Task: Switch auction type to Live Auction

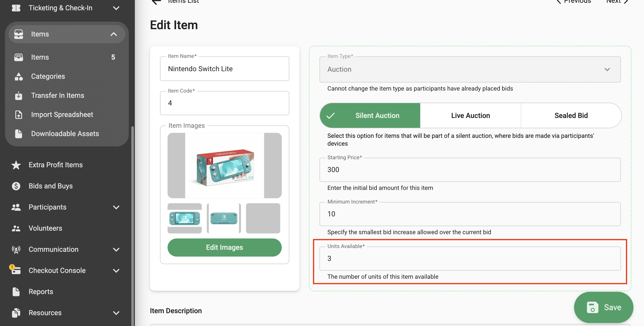Action: pos(470,115)
